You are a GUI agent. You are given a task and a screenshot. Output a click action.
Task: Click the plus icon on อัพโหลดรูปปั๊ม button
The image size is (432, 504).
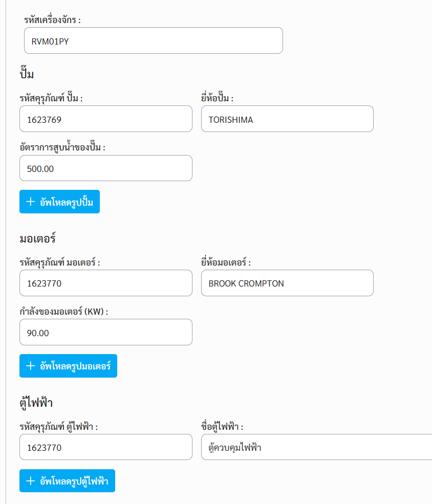pos(31,202)
